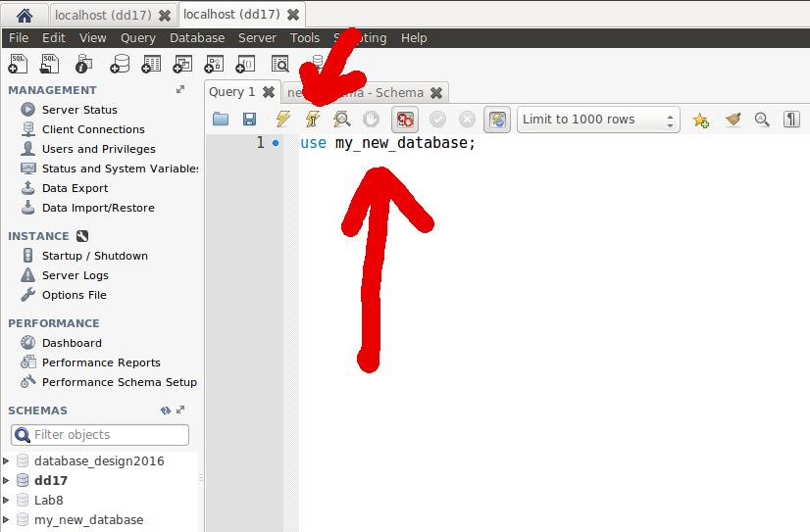
Task: Click the execute query lightning bolt icon
Action: pos(282,120)
